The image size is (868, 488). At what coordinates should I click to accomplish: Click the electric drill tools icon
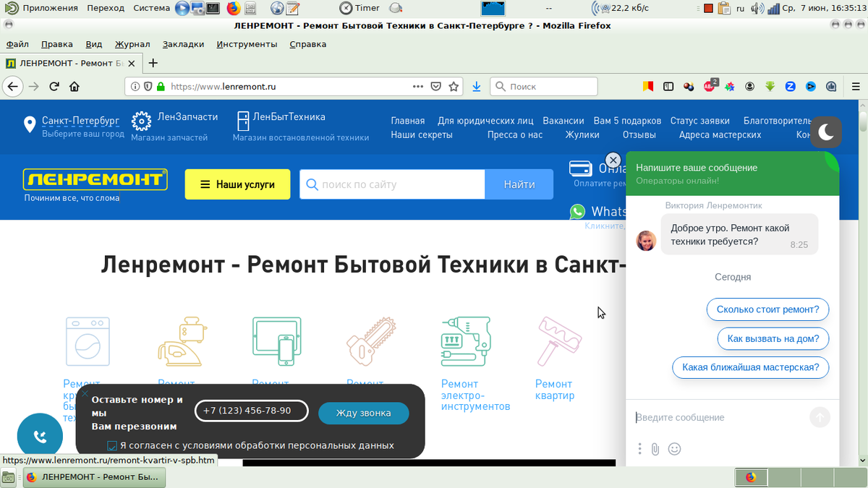(466, 341)
